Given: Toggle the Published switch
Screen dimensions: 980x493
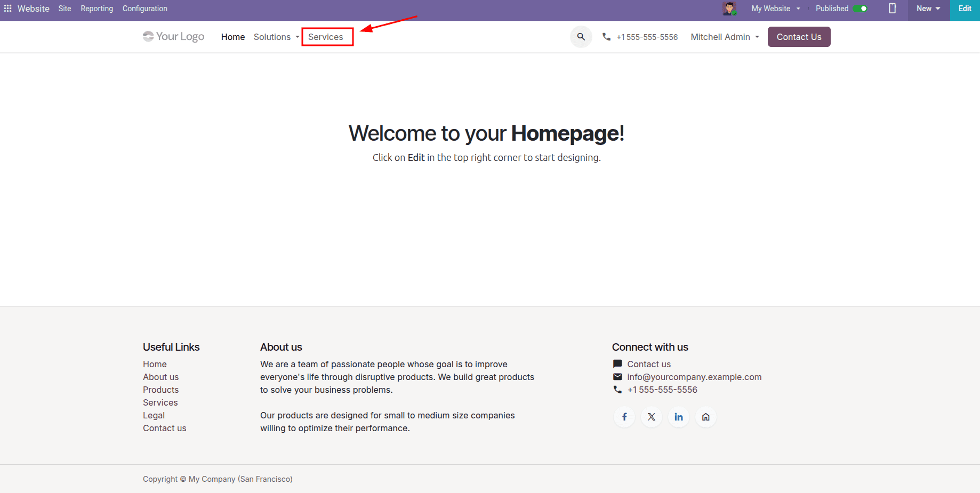Looking at the screenshot, I should pyautogui.click(x=860, y=9).
